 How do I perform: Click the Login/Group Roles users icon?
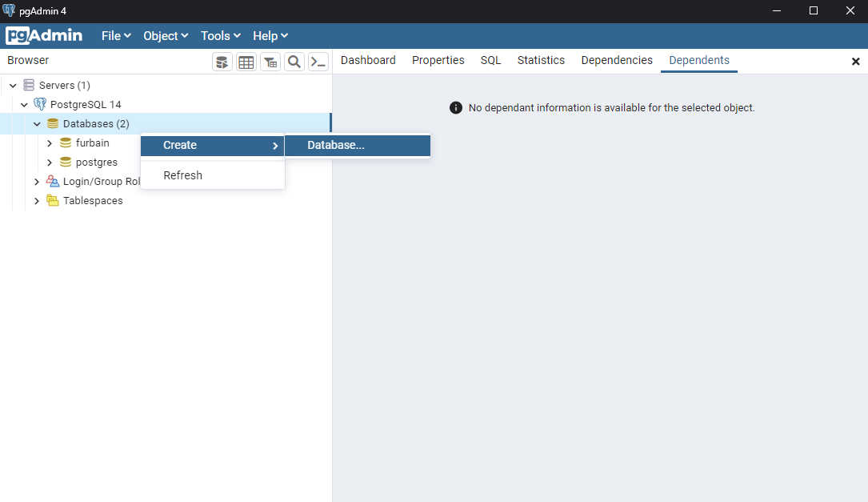[x=53, y=181]
